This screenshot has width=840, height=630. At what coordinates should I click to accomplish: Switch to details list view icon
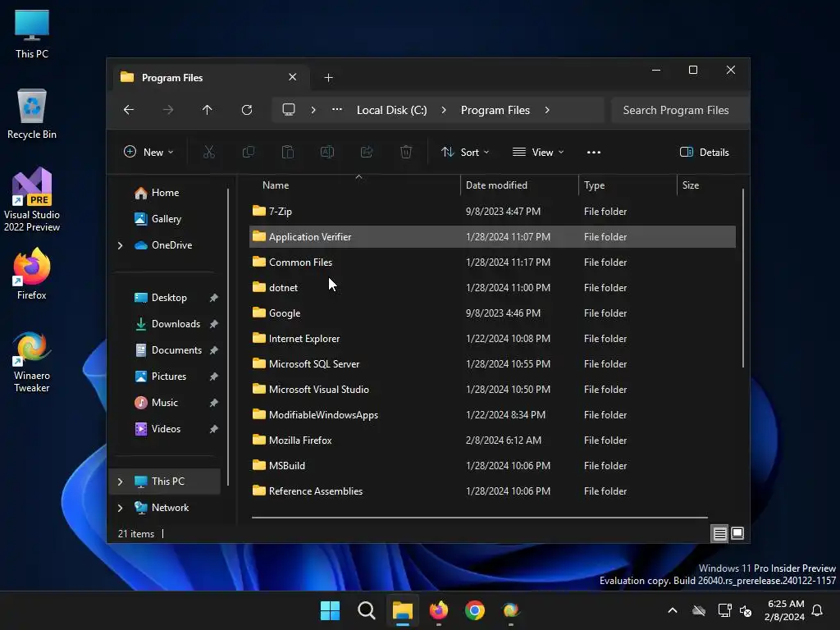[719, 533]
